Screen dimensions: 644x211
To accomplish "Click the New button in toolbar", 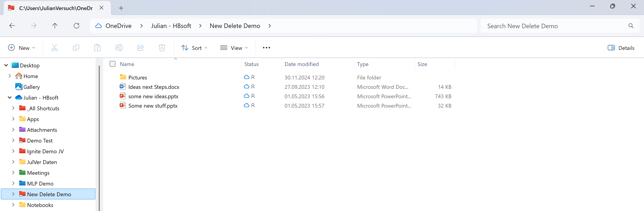I will pos(21,48).
